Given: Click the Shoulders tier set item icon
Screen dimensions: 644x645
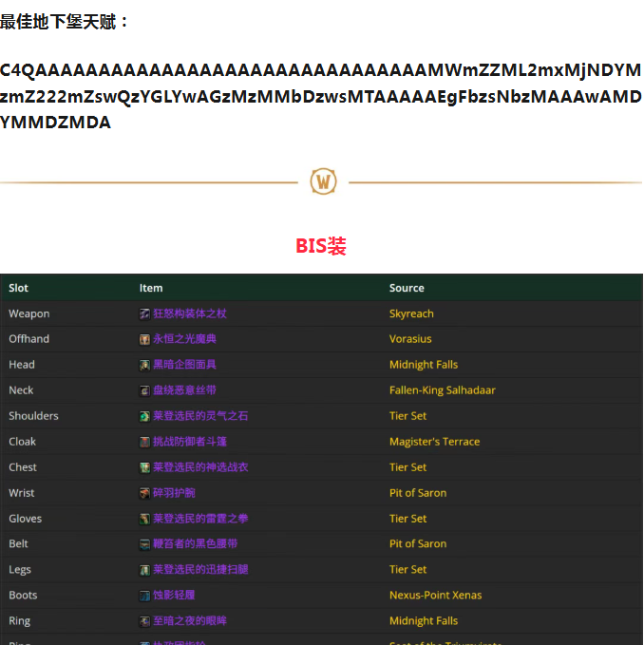Looking at the screenshot, I should [144, 416].
